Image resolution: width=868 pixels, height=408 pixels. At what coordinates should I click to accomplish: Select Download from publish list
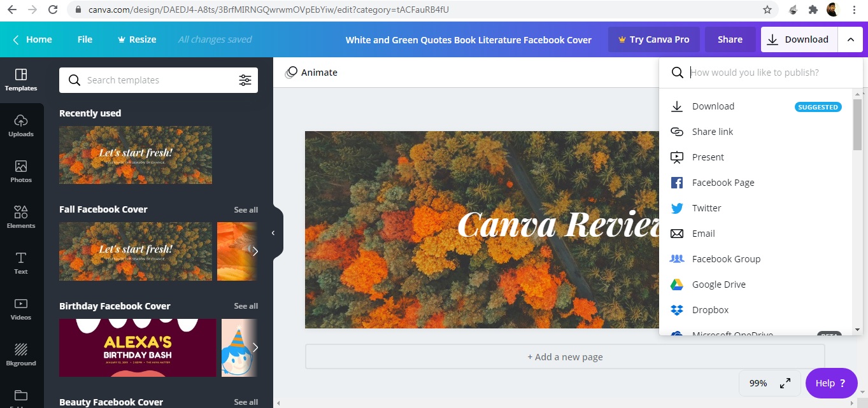[x=756, y=106]
